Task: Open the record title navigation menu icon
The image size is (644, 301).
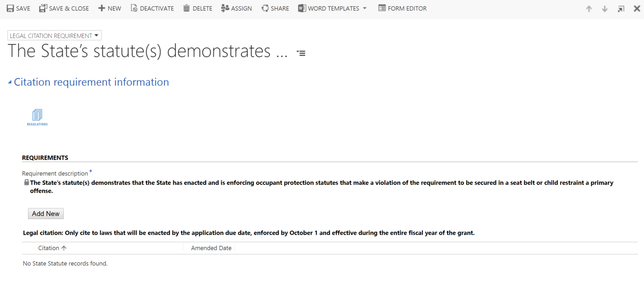Action: point(301,53)
